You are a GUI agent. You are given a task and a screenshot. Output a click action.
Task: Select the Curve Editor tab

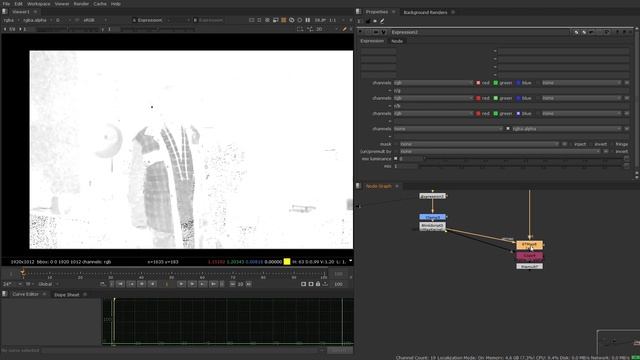[25, 294]
